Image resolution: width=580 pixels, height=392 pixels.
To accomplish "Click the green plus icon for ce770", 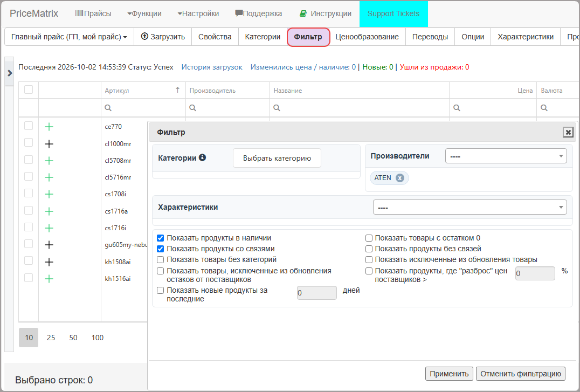I will click(x=49, y=127).
